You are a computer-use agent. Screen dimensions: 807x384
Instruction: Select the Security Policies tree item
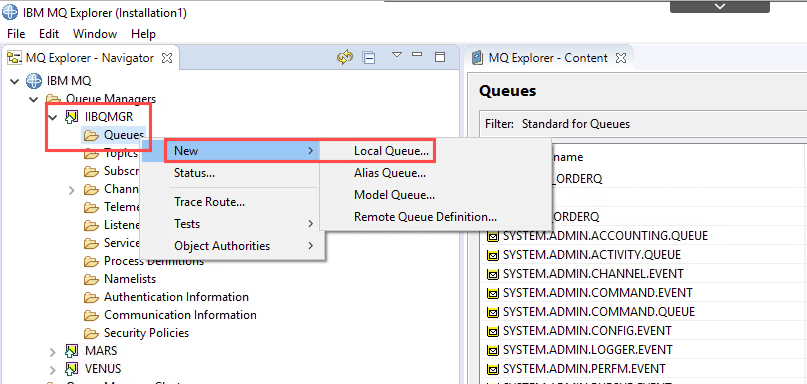tap(146, 333)
